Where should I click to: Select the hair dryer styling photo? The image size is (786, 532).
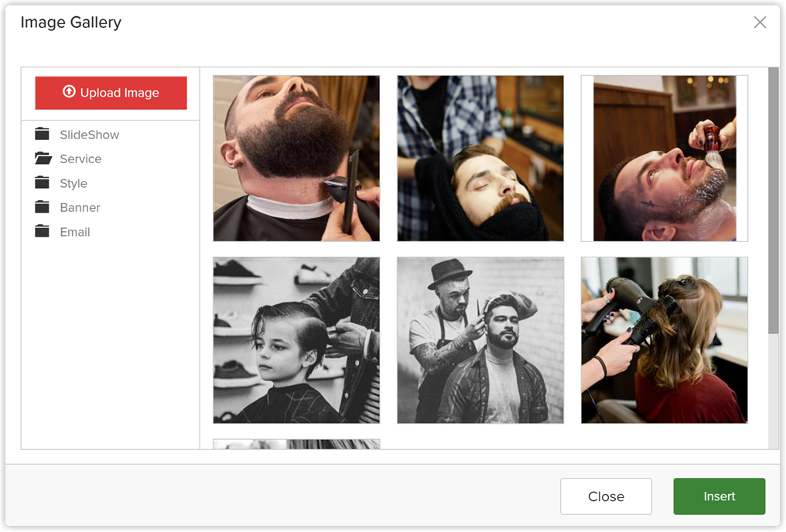pos(665,340)
